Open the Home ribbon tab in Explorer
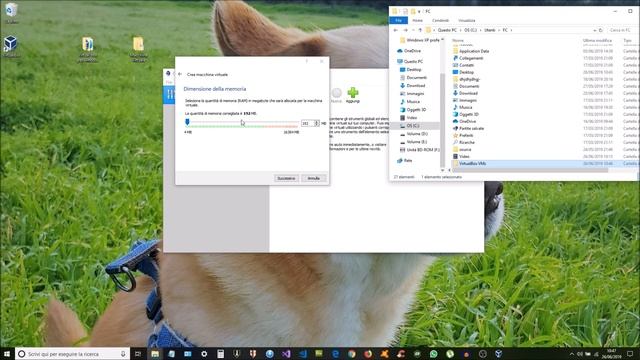 coord(418,20)
